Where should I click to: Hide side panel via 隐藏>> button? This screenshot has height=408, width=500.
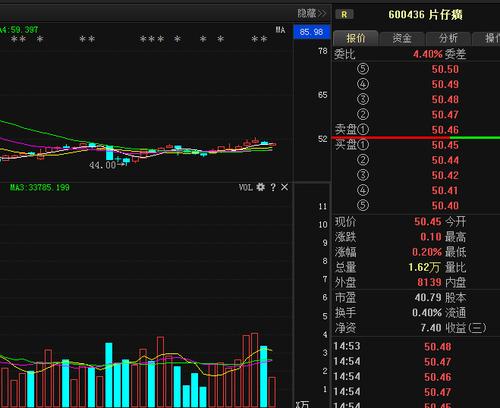pos(312,14)
